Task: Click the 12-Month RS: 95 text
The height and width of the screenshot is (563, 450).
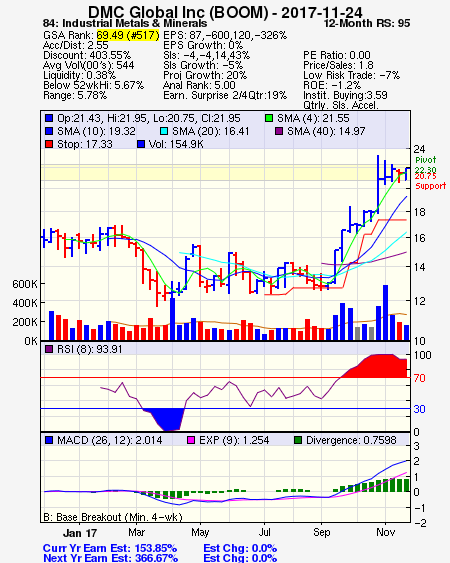Action: (367, 23)
